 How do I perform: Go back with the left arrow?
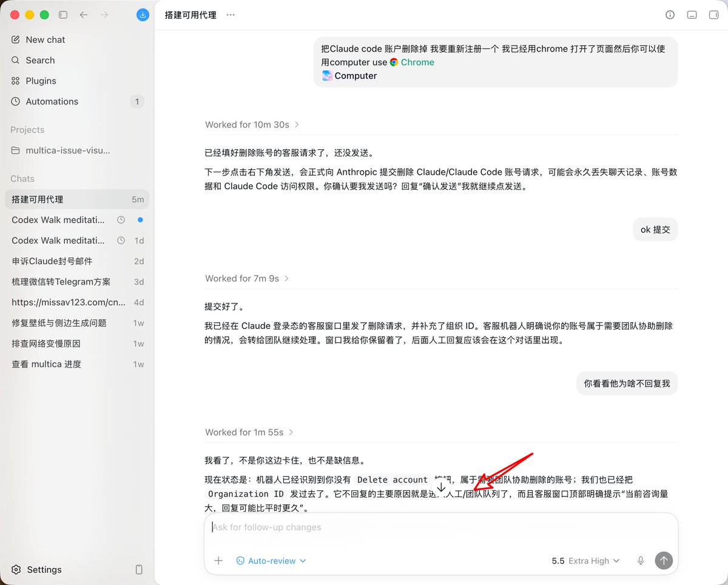click(x=84, y=15)
